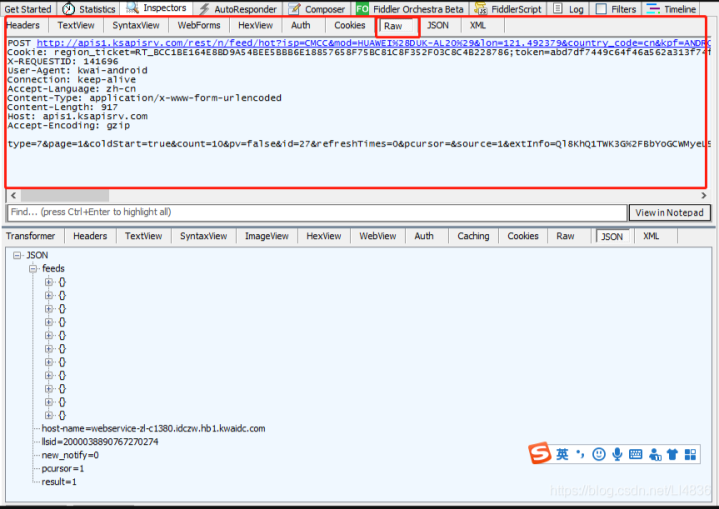
Task: Open response SyntaxView tab
Action: pos(204,236)
